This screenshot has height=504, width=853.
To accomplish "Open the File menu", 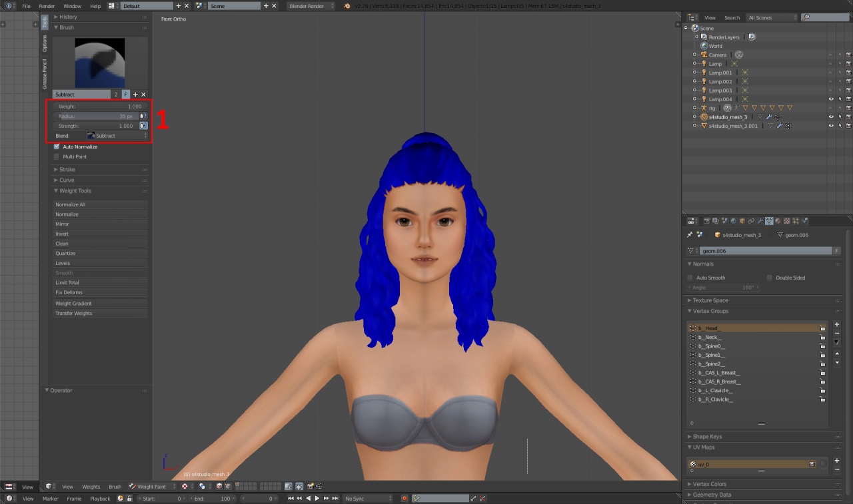I will click(x=26, y=5).
